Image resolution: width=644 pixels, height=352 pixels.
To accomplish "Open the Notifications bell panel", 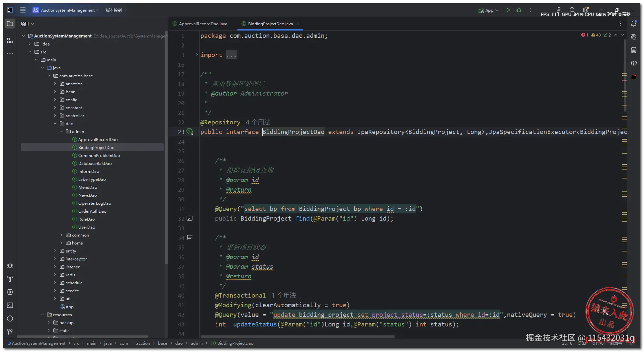I will 634,24.
